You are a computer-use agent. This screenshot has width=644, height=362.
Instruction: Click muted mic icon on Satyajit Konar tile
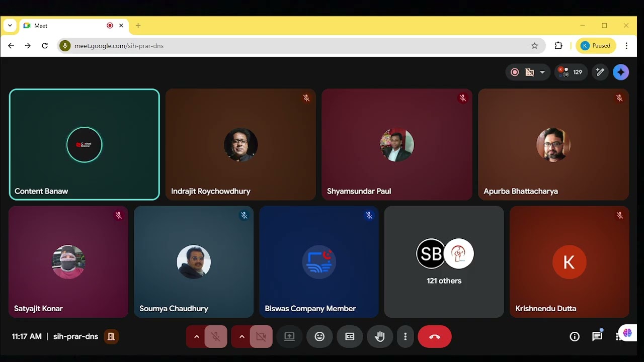click(119, 215)
